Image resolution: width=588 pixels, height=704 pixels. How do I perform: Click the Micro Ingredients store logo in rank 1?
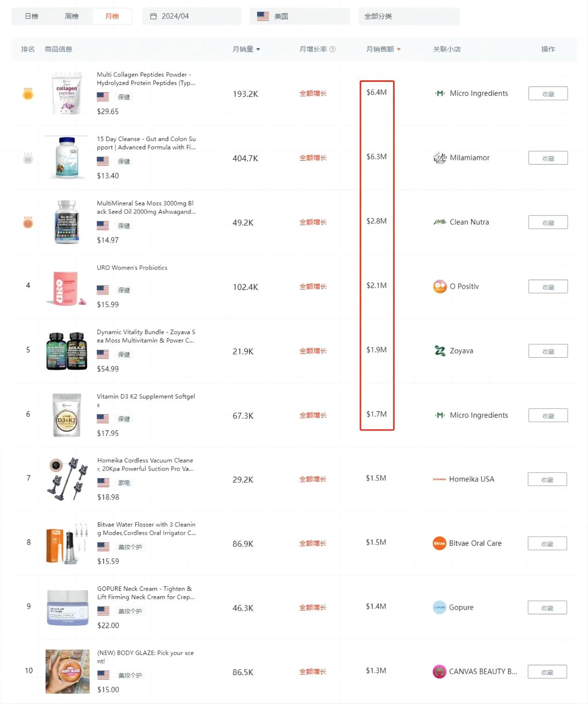coord(440,93)
